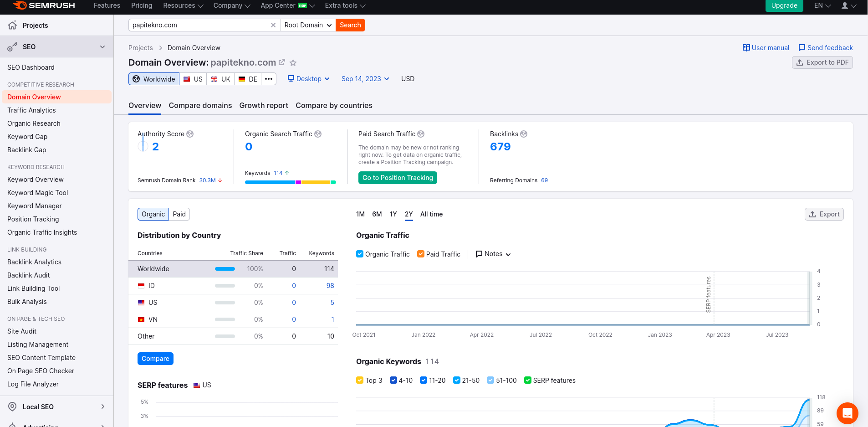Select the US flag database
Image resolution: width=868 pixels, height=427 pixels.
(x=193, y=79)
